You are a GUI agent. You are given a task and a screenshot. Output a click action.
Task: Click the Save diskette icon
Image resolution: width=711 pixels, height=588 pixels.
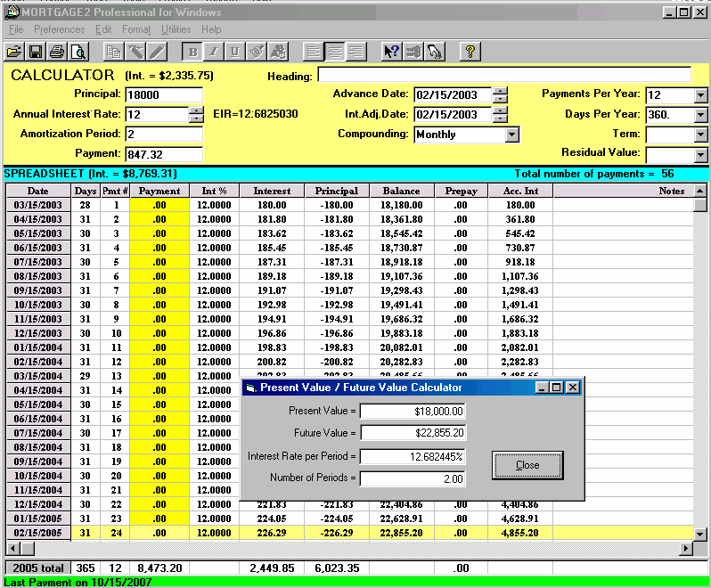pyautogui.click(x=36, y=51)
